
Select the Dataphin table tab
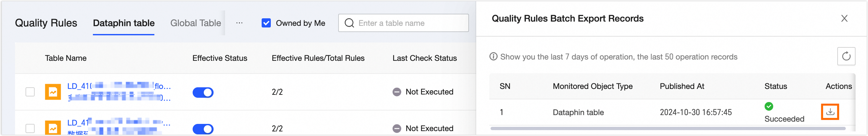pos(124,23)
